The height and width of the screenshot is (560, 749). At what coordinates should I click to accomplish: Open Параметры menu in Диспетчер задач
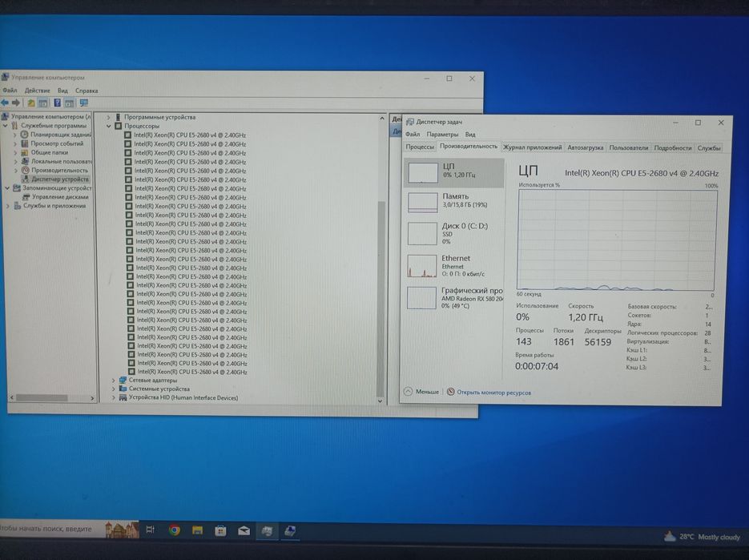click(442, 135)
